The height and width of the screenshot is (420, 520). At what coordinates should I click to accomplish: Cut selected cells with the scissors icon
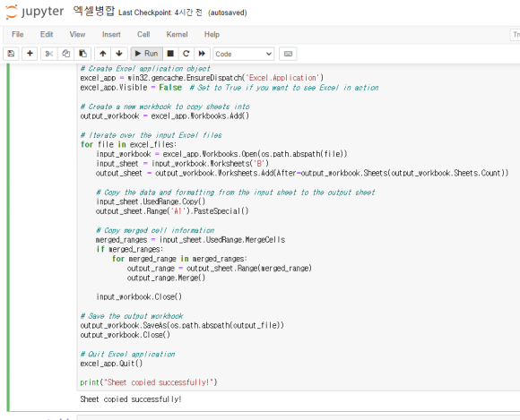(x=49, y=54)
